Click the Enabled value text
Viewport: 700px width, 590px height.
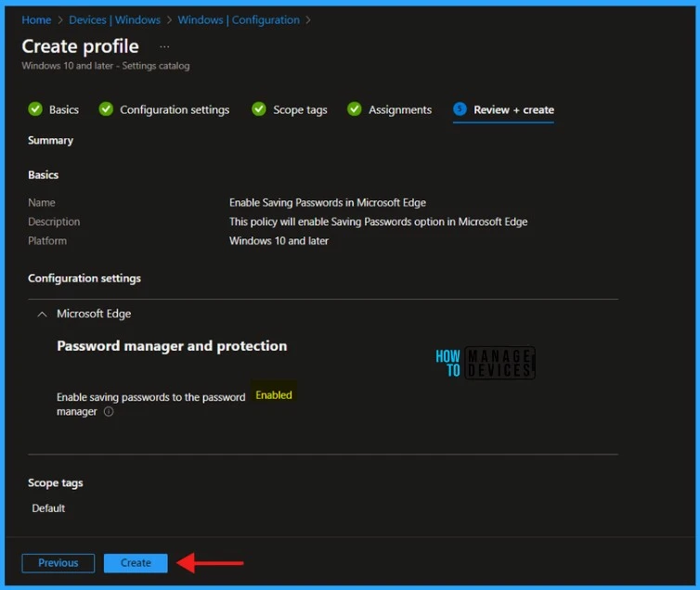click(274, 395)
